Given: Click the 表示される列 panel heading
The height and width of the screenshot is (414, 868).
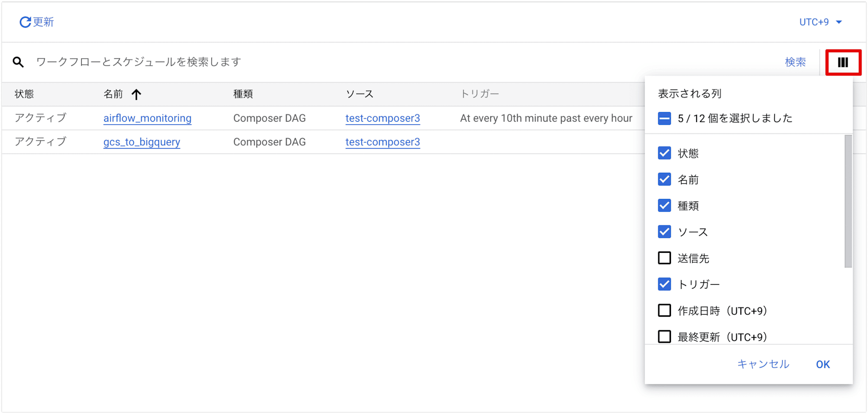Looking at the screenshot, I should click(690, 94).
